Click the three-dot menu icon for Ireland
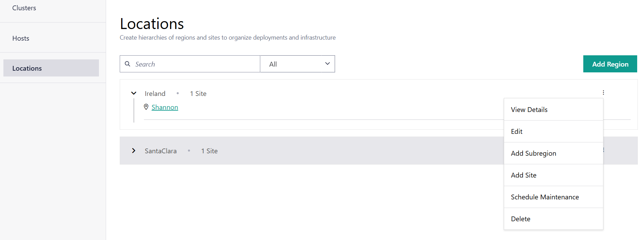Viewport: 644px width, 240px height. [603, 93]
